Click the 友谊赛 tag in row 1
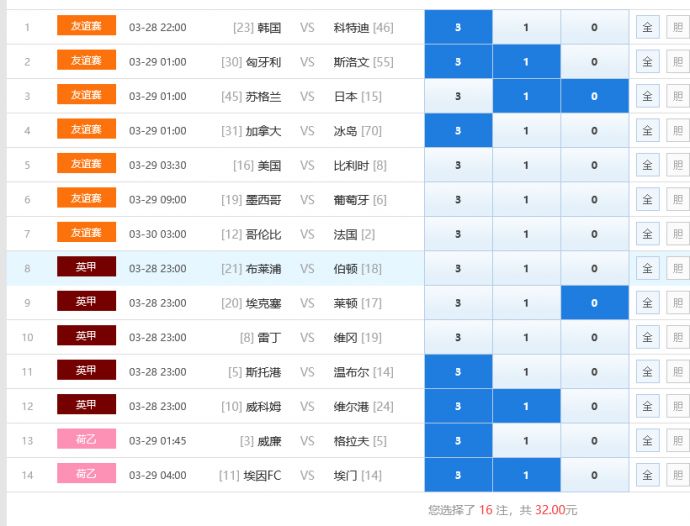 pyautogui.click(x=86, y=26)
